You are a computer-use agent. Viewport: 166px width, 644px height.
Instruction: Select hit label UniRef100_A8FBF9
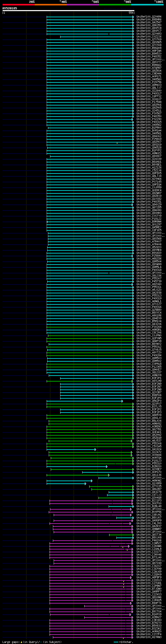[x=149, y=578]
